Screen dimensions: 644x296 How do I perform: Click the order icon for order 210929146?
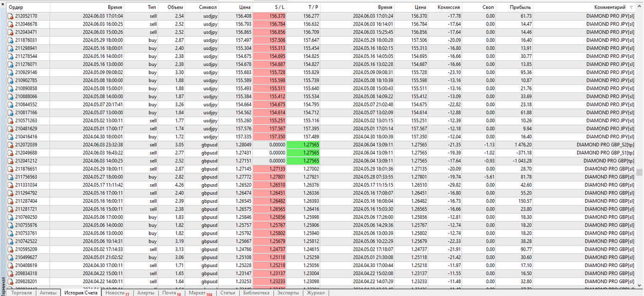(10, 72)
